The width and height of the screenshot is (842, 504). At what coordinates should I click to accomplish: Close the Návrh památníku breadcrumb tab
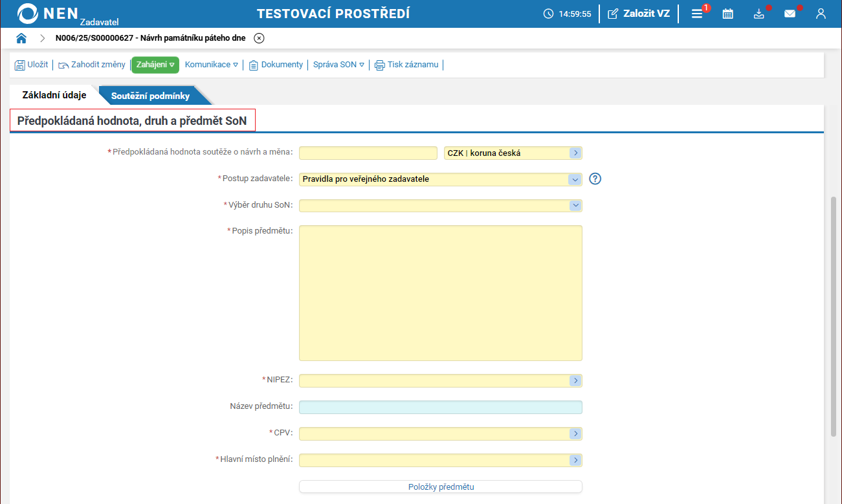tap(259, 38)
